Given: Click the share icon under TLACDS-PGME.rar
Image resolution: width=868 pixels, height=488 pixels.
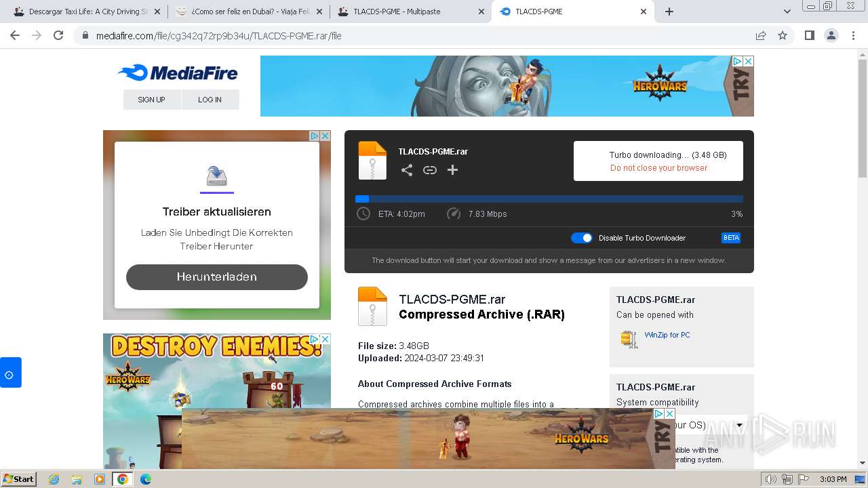Looking at the screenshot, I should (407, 170).
